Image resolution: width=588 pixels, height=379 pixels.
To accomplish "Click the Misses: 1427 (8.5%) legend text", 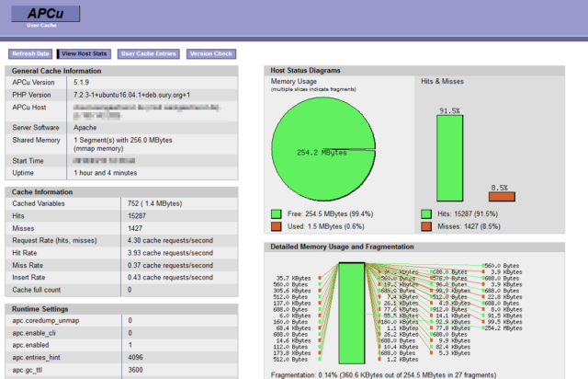I will pos(469,226).
